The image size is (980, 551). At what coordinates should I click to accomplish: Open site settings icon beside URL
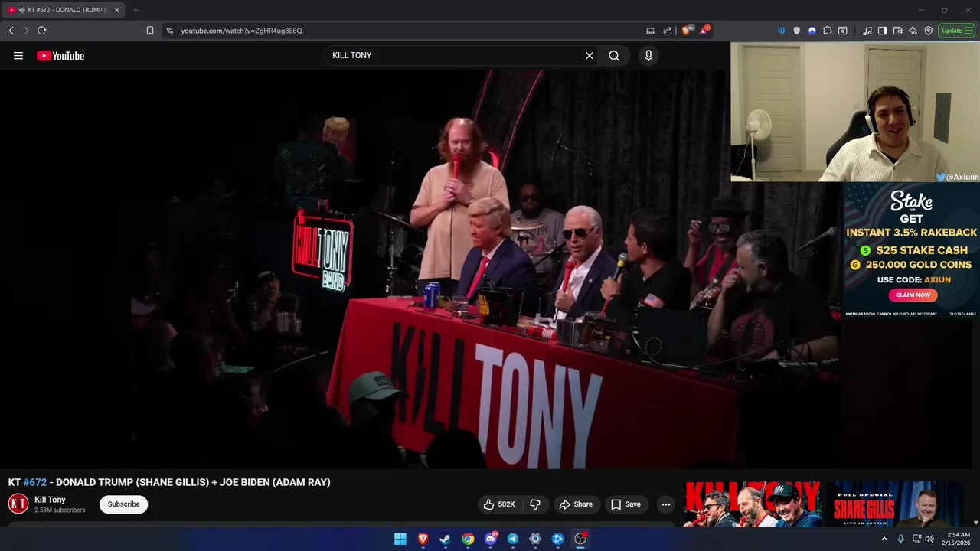pyautogui.click(x=170, y=31)
